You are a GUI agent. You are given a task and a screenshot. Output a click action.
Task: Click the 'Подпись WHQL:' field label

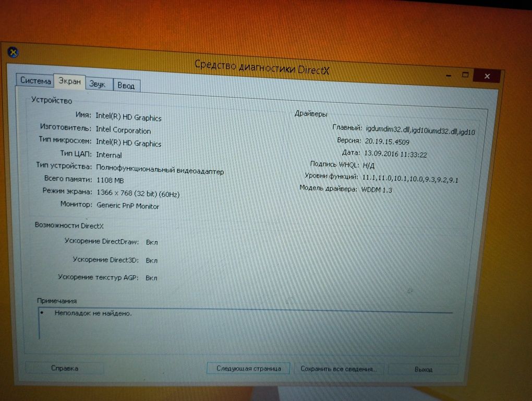tap(334, 164)
